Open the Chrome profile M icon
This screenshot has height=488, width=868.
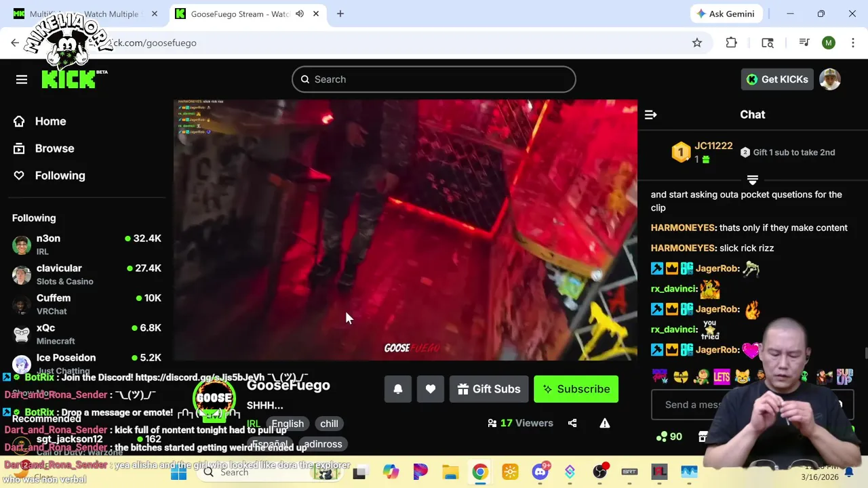tap(829, 43)
